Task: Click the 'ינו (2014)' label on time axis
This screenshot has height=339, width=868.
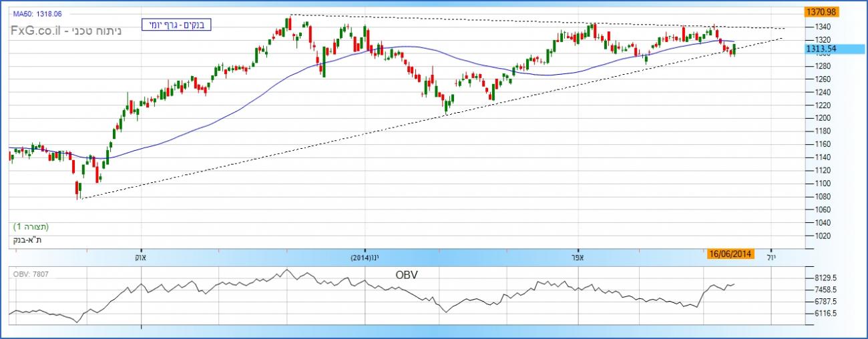Action: [x=365, y=256]
